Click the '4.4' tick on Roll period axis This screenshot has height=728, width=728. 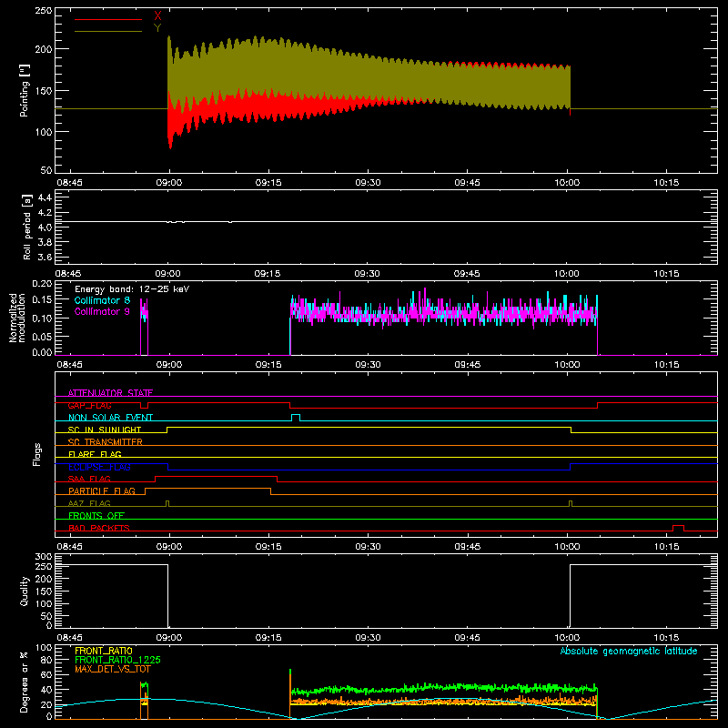[x=45, y=197]
